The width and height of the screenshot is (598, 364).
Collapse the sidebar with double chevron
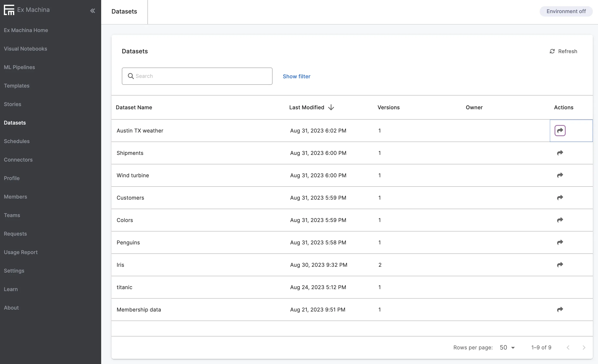click(93, 11)
